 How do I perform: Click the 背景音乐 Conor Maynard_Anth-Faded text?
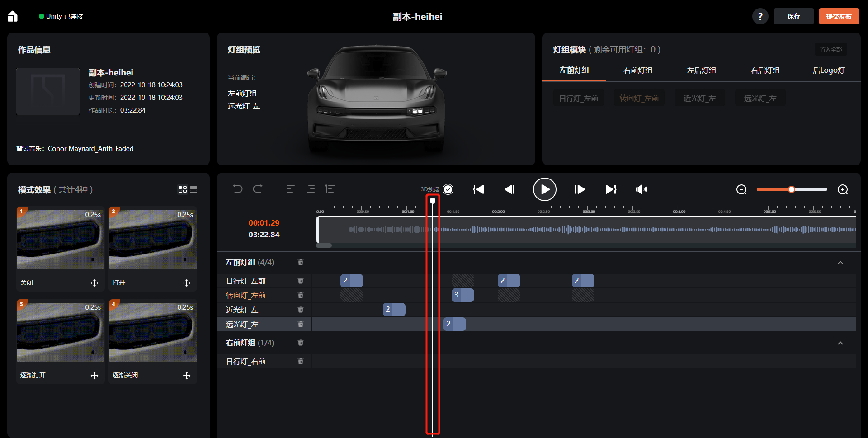[x=75, y=149]
